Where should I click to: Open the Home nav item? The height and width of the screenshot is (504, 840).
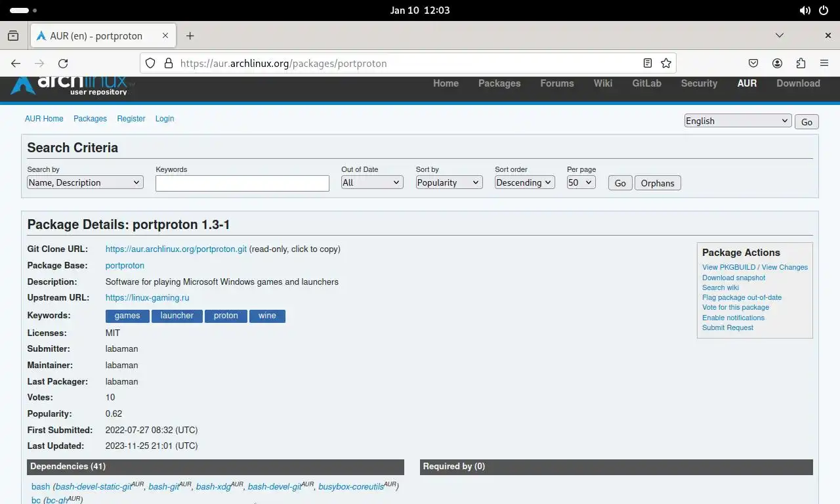[x=446, y=83]
